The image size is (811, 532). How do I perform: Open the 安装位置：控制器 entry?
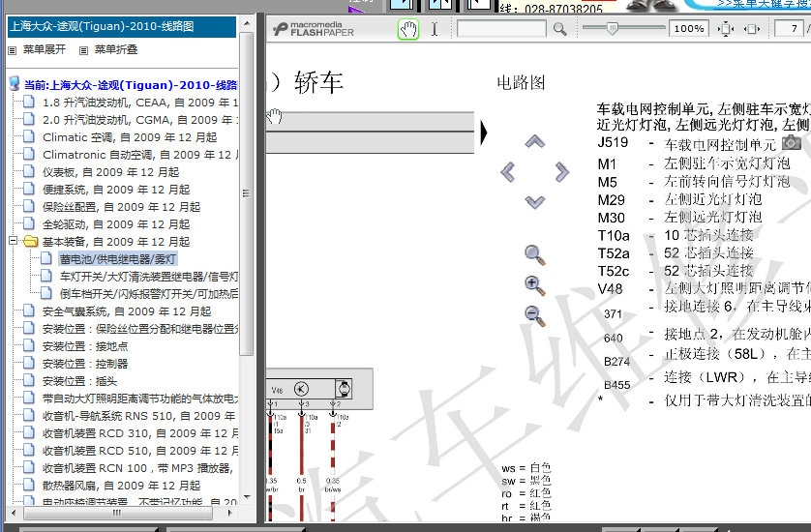85,364
